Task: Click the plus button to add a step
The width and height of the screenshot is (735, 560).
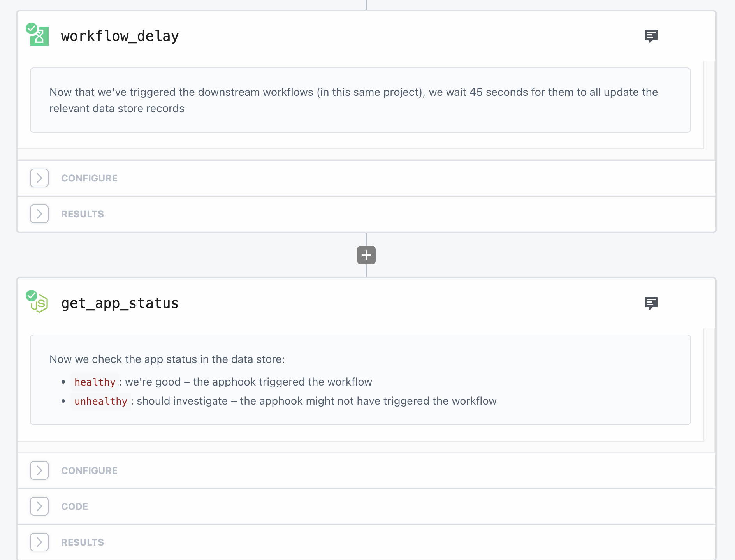Action: pos(366,255)
